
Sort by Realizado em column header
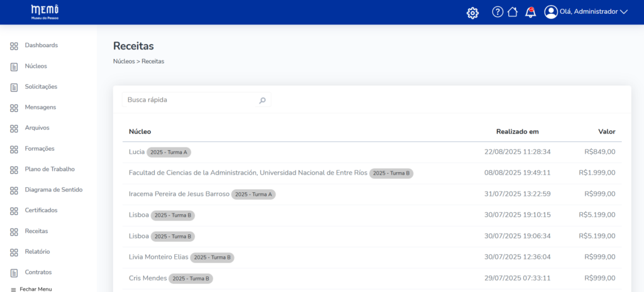tap(517, 132)
